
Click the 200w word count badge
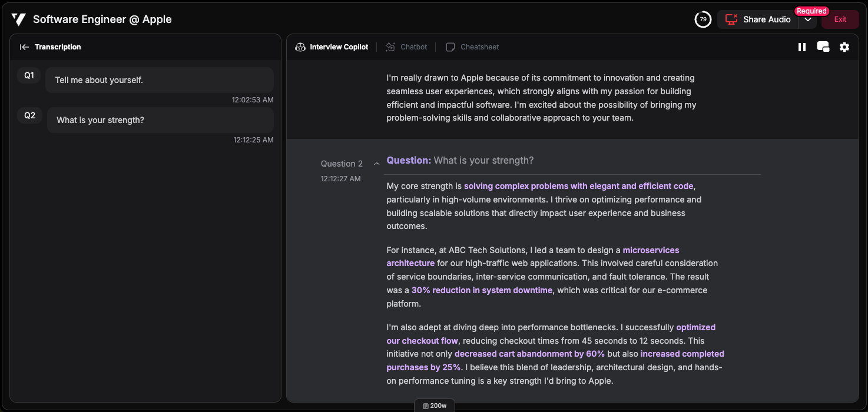(435, 406)
